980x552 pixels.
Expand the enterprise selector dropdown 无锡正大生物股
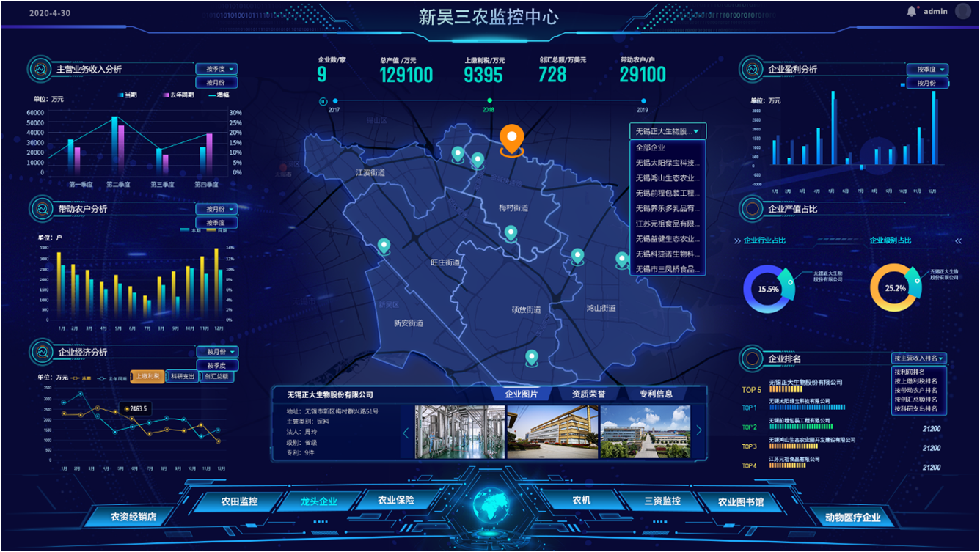point(668,131)
